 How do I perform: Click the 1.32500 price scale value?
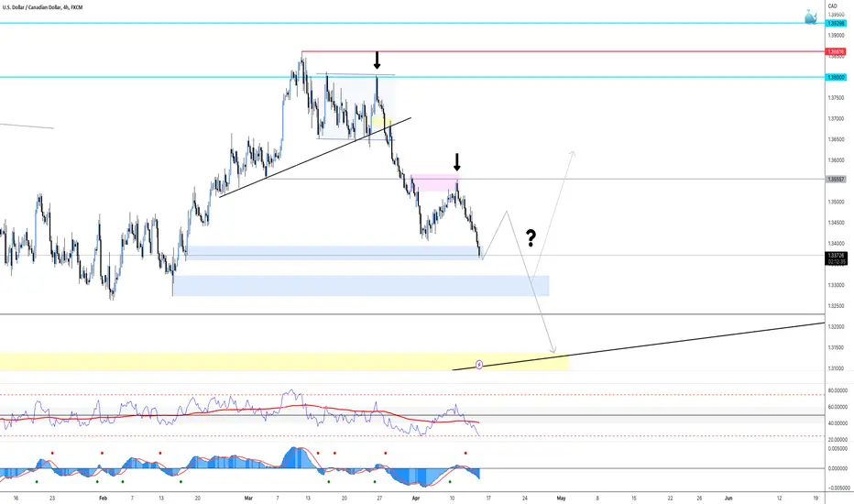click(x=836, y=306)
